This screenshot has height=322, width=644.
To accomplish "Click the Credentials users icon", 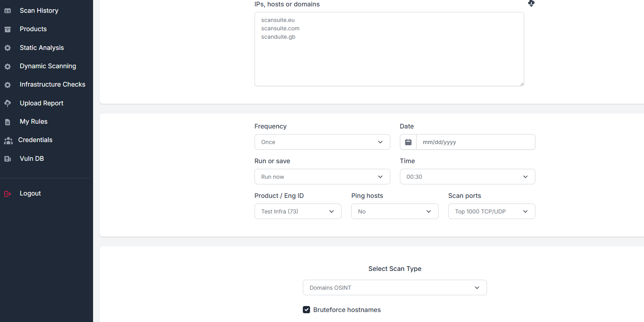I will 8,140.
